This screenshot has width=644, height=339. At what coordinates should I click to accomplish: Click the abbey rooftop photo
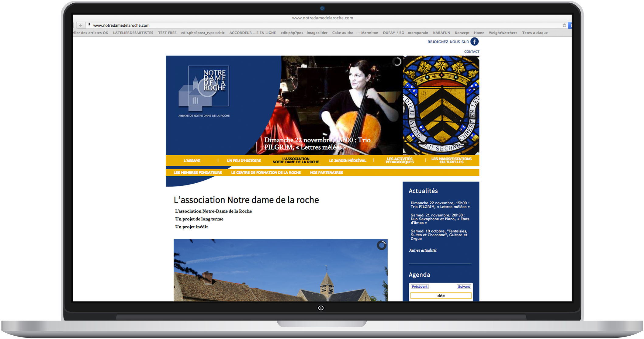[x=280, y=271]
